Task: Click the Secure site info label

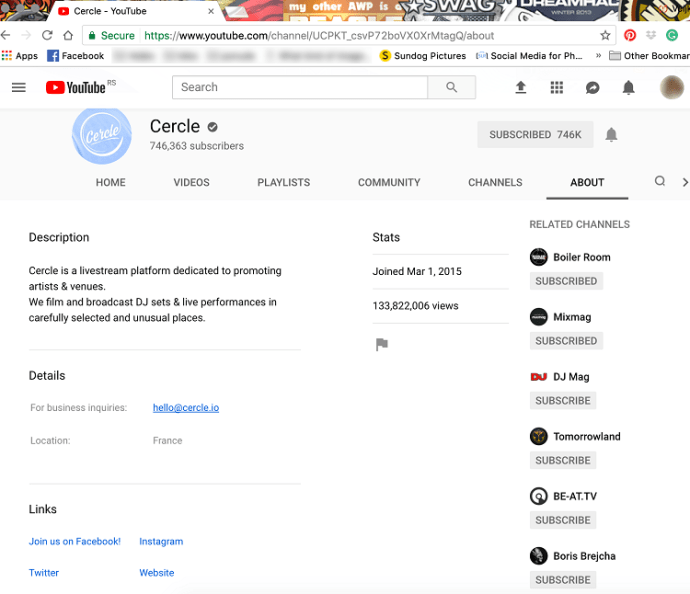Action: (x=111, y=36)
